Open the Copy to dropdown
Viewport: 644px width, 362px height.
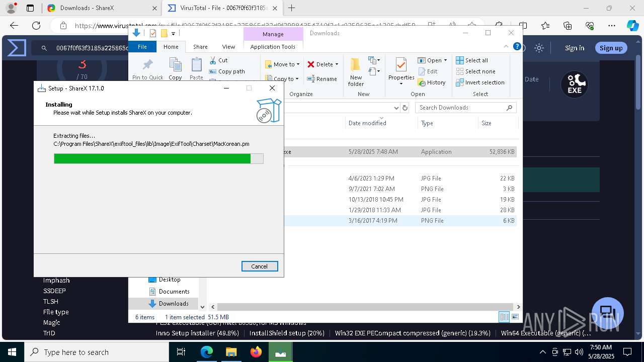[282, 78]
